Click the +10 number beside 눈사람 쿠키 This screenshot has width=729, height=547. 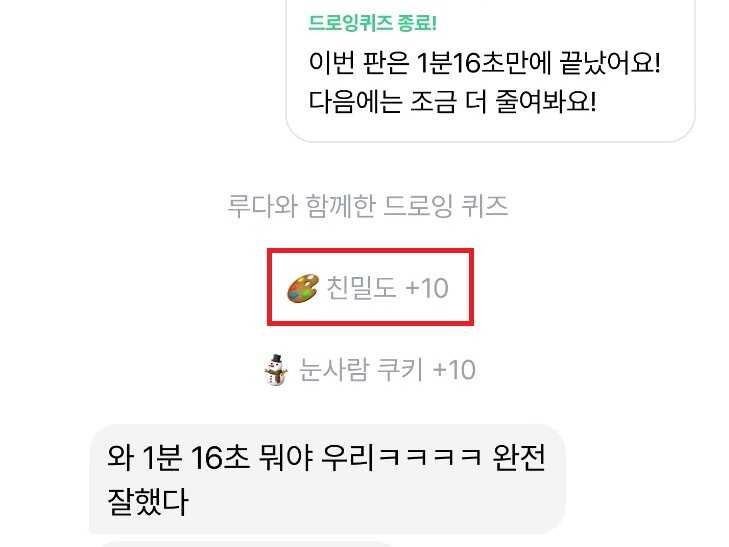click(x=454, y=370)
